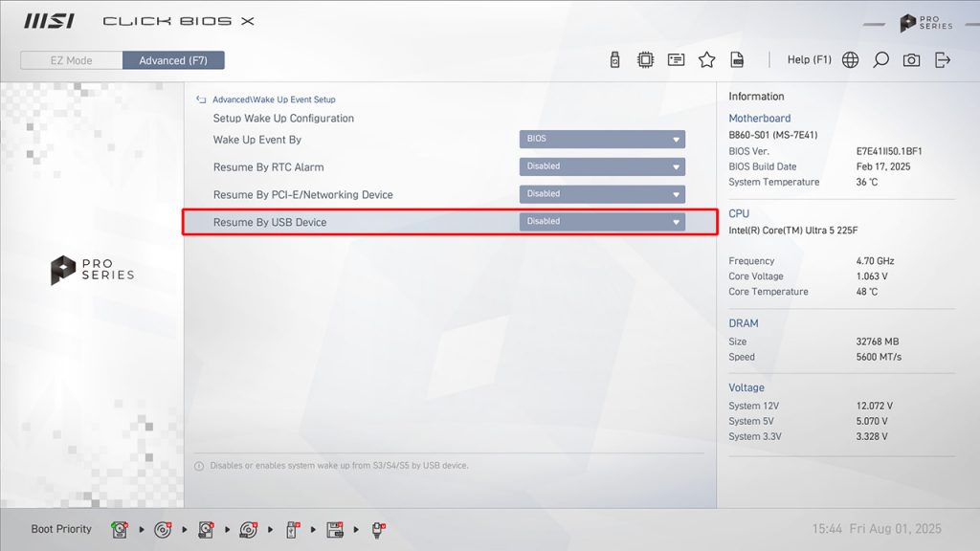Viewport: 980px width, 551px height.
Task: Click the CPU chip icon in toolbar
Action: (645, 60)
